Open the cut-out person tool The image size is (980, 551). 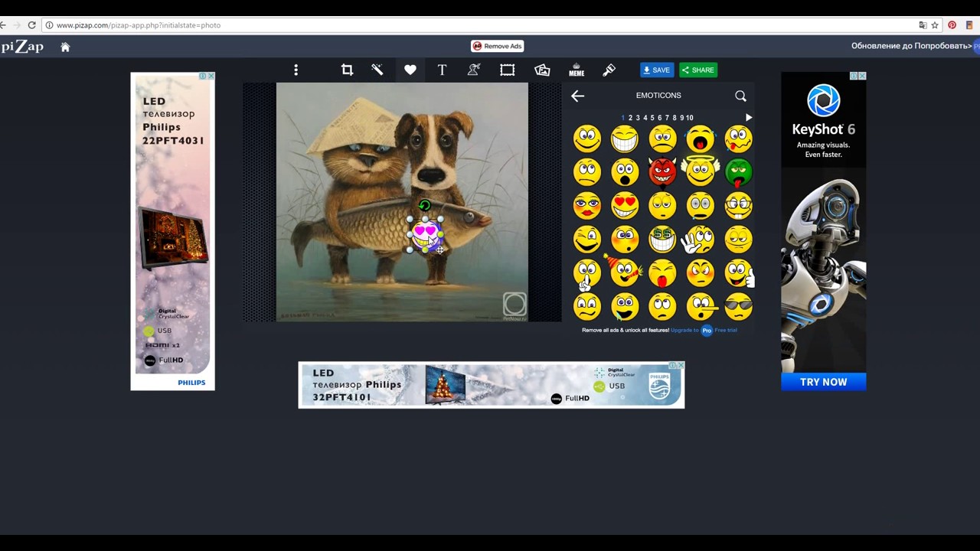point(474,70)
